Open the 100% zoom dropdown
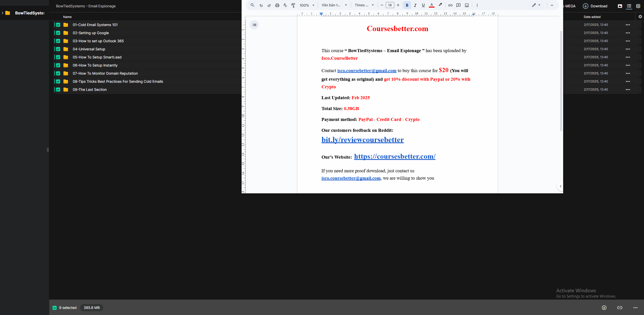 coord(307,5)
